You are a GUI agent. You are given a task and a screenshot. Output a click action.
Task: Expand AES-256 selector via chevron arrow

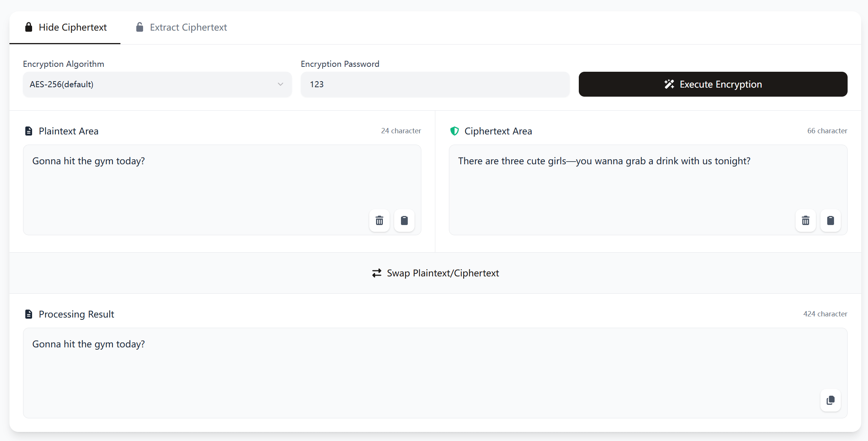pyautogui.click(x=280, y=84)
